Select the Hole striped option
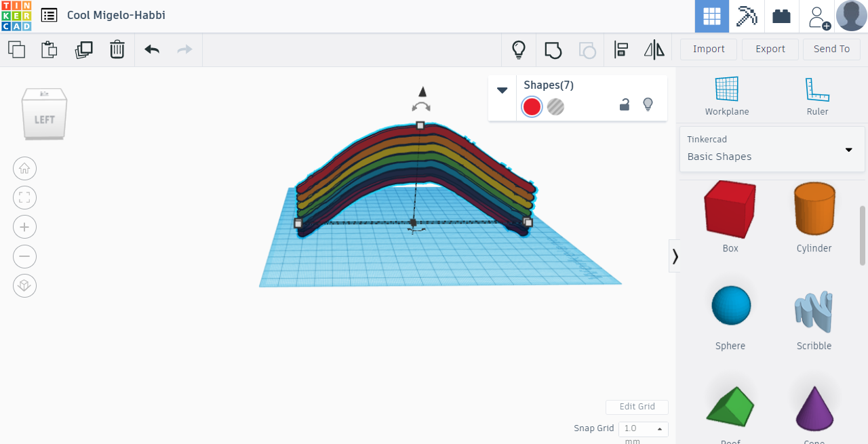The image size is (868, 444). 555,106
